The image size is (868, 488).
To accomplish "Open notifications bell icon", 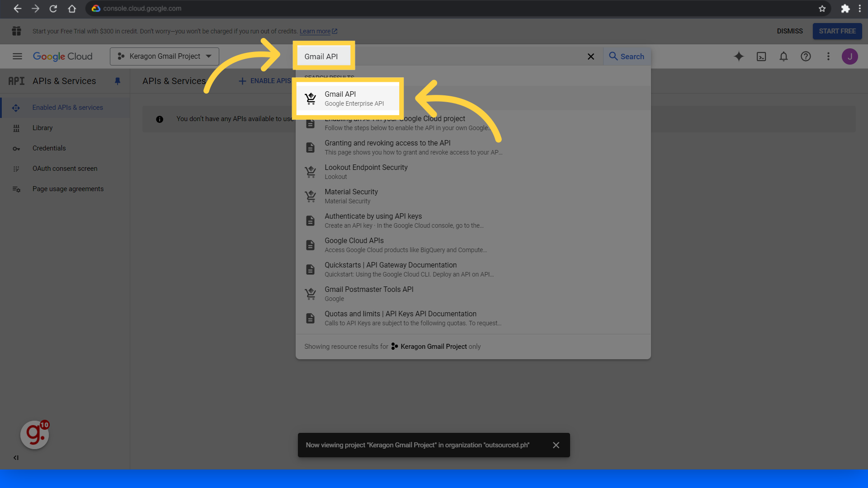I will coord(783,56).
